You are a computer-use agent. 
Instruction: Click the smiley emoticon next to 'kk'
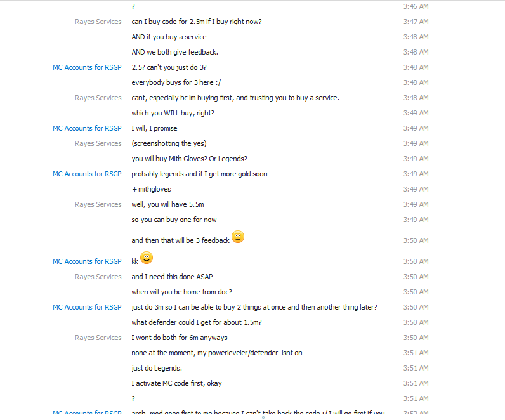147,258
